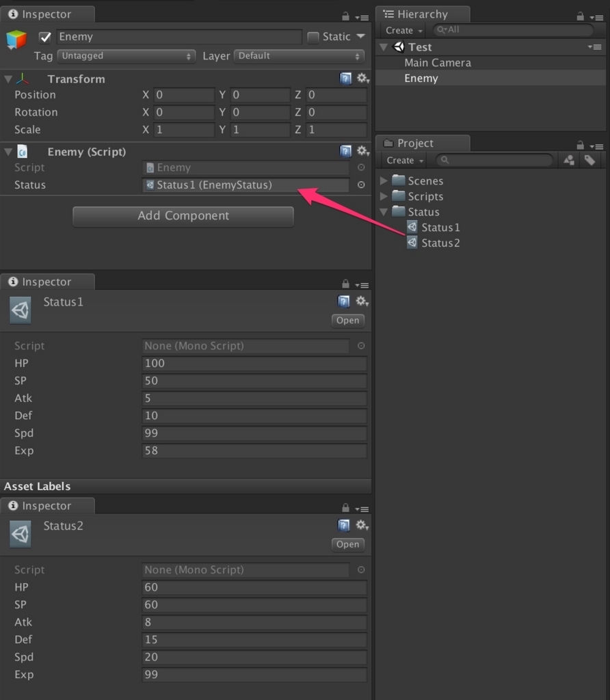Select the Hierarchy tab
The height and width of the screenshot is (700, 610).
click(421, 14)
